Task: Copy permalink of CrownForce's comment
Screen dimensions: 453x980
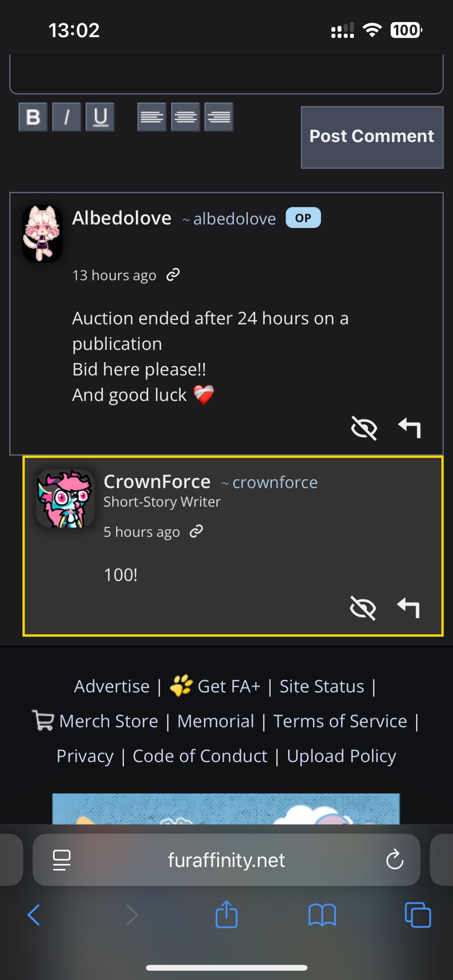Action: tap(196, 531)
